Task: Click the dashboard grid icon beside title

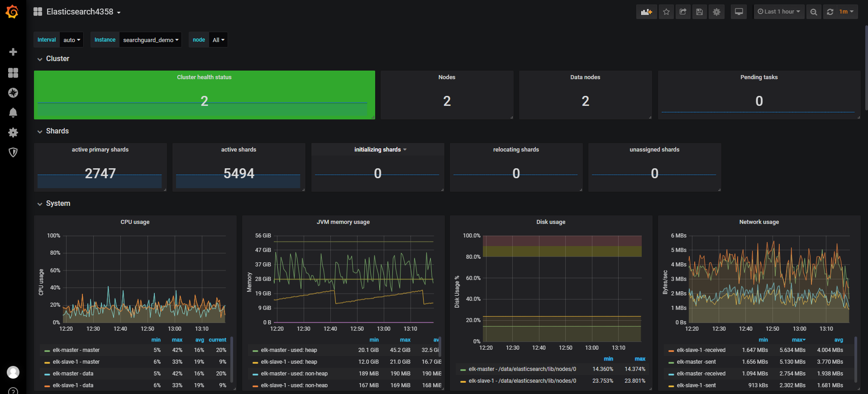Action: [x=38, y=12]
